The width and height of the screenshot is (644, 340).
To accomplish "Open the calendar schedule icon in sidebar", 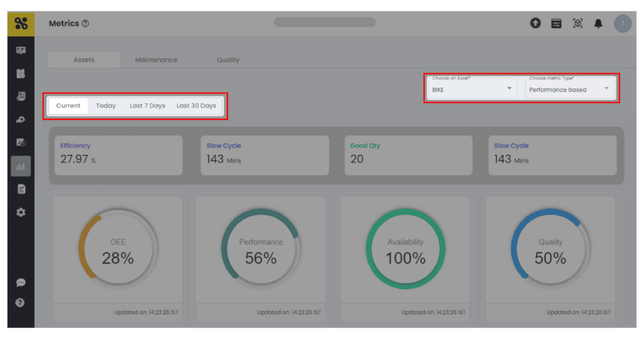I will [21, 74].
